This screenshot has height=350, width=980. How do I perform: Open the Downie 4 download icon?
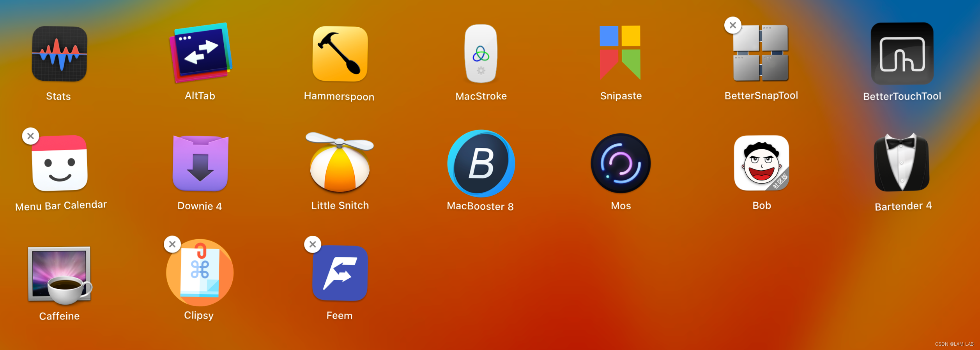click(200, 163)
